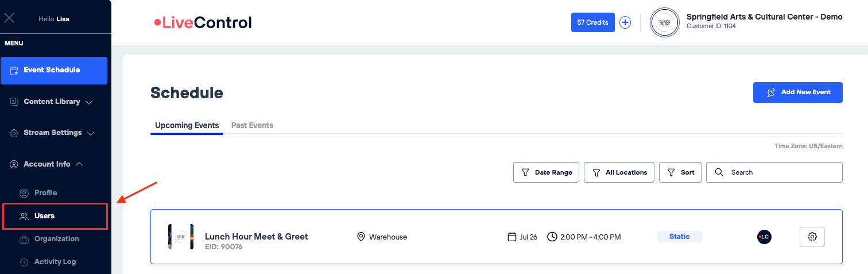Click the LC badge on event row

764,237
